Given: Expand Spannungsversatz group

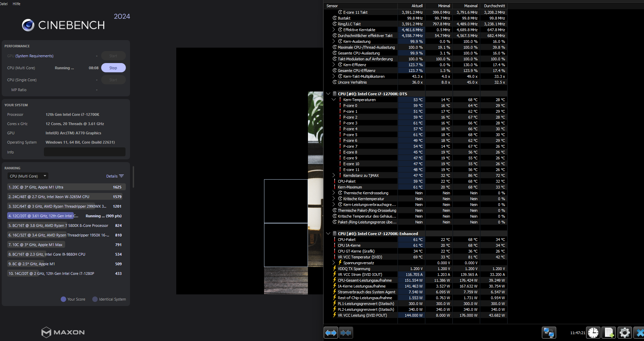Looking at the screenshot, I should click(x=334, y=263).
